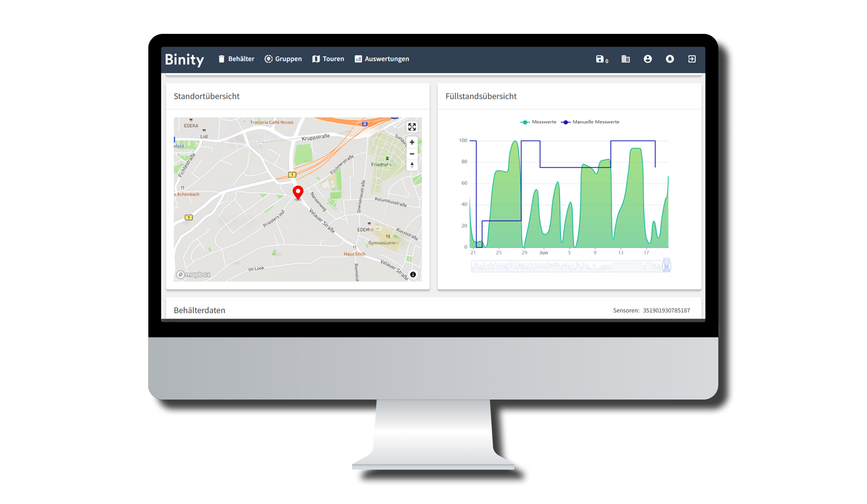Viewport: 867px width, 504px height.
Task: Click the Binity logo
Action: pos(184,60)
